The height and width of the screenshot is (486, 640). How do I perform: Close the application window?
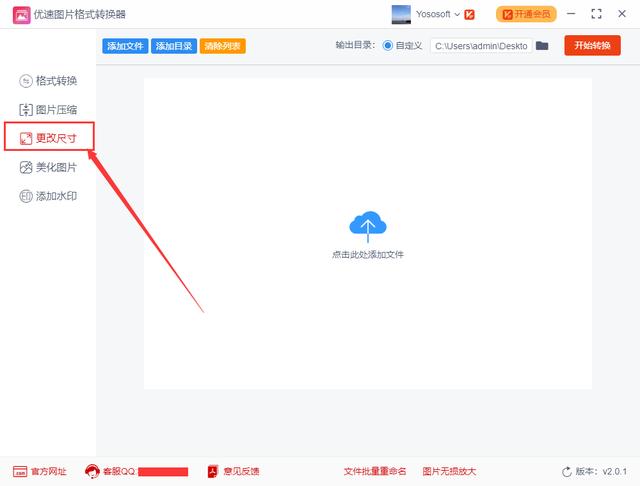tap(622, 14)
